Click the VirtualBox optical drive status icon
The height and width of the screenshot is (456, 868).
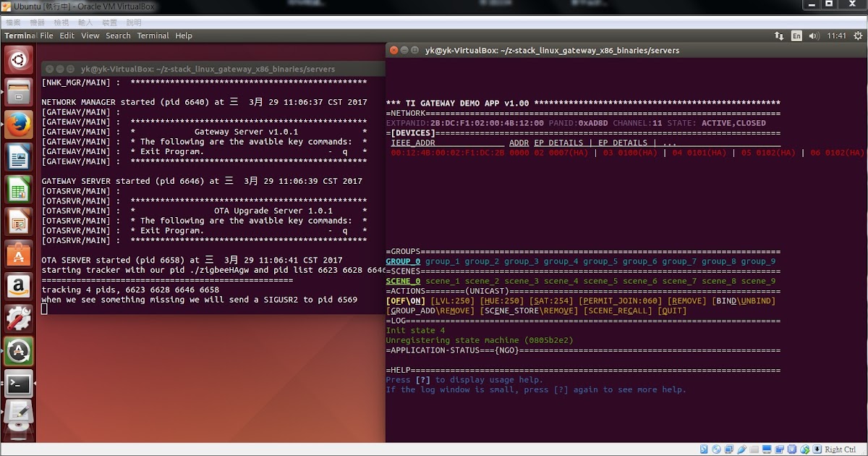pos(716,449)
